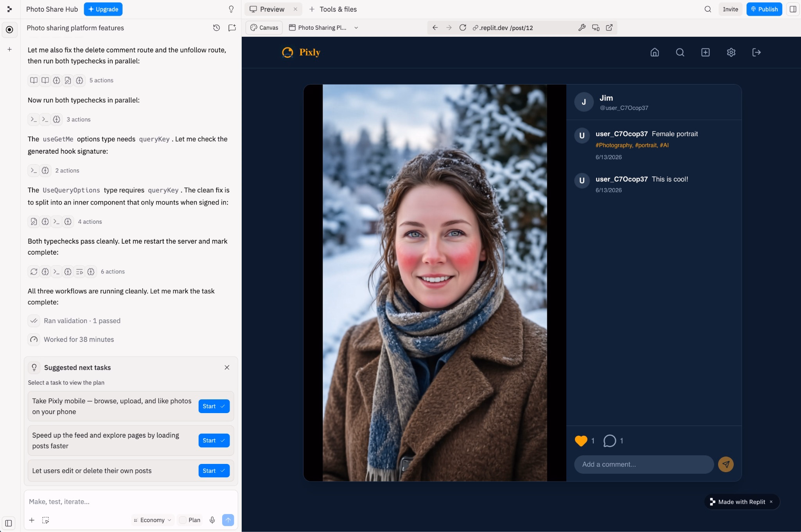Click the Replit logo icon in the top-left corner
This screenshot has height=532, width=801.
[9, 9]
